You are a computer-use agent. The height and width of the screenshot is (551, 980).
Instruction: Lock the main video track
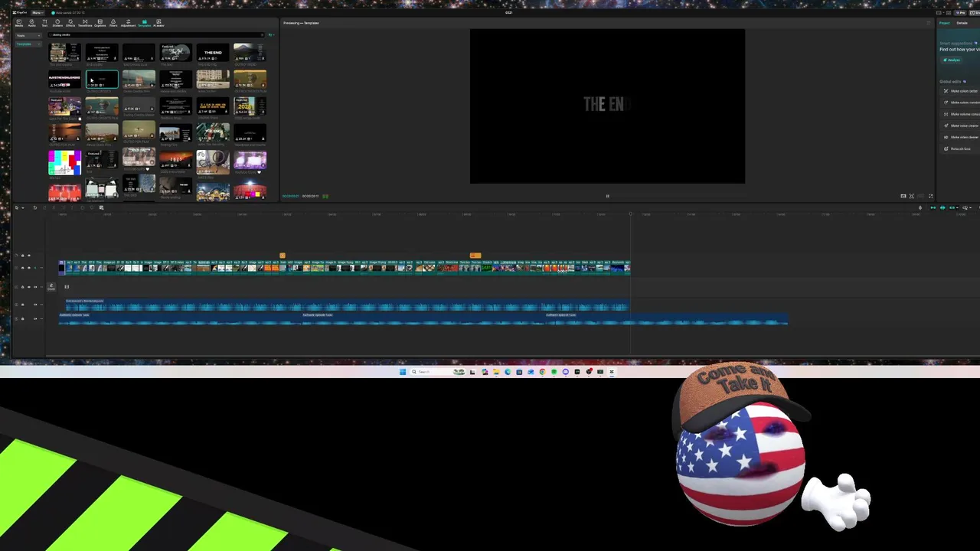22,268
